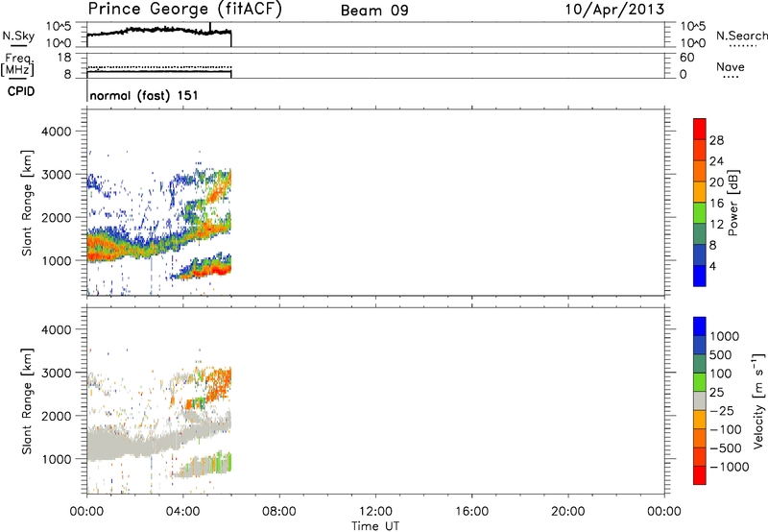Viewport: 768px width, 532px height.
Task: Pick the red bottom segment of the Velocity colorbar
Action: tap(700, 475)
